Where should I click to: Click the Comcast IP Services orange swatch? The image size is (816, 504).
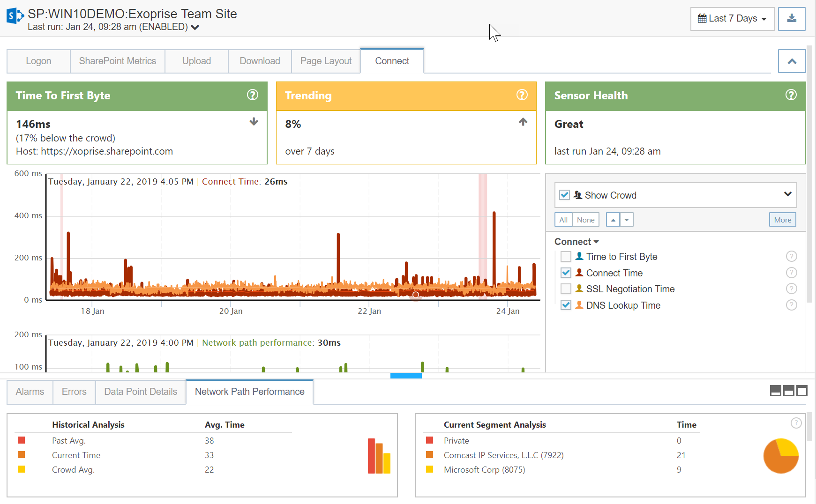click(430, 455)
